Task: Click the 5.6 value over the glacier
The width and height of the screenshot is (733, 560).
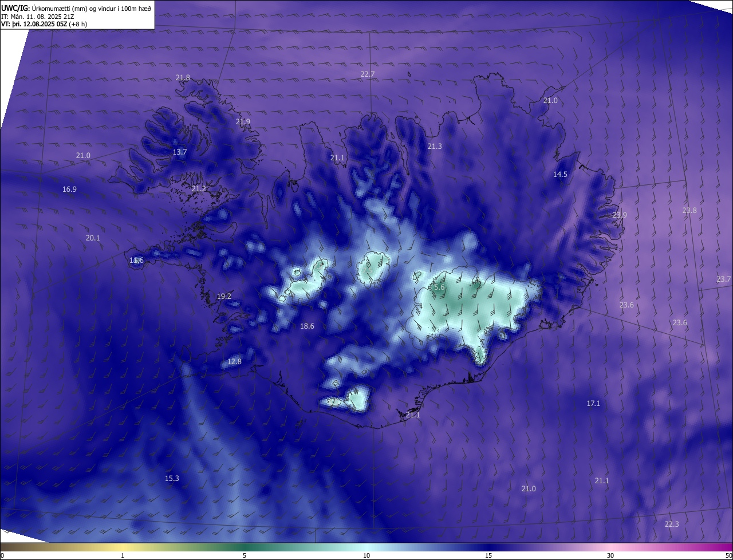Action: [x=439, y=287]
